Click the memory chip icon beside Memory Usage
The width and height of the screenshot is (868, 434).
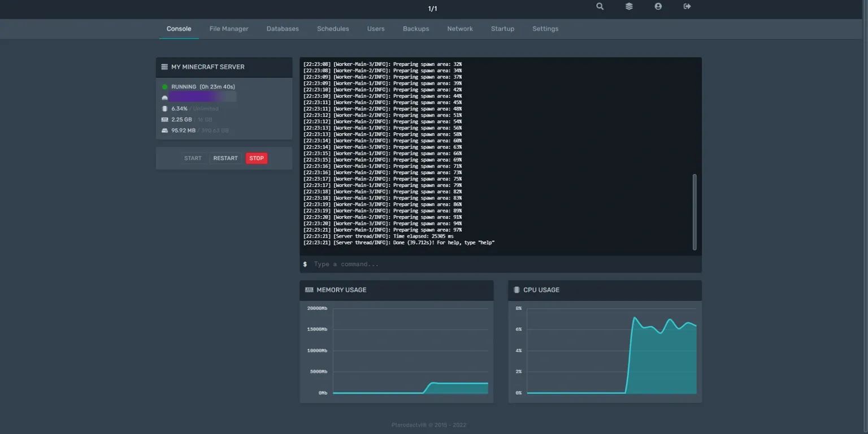point(309,290)
